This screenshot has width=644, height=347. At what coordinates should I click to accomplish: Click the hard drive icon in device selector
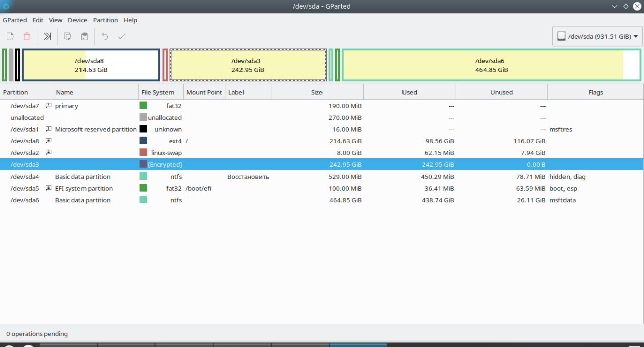(x=561, y=36)
